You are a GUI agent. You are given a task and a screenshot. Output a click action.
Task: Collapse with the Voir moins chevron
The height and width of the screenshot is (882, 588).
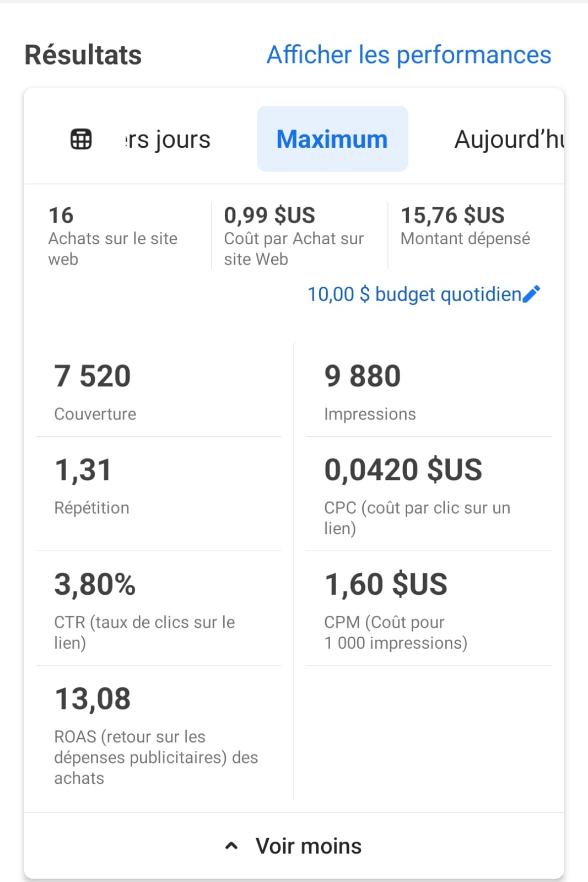point(231,846)
